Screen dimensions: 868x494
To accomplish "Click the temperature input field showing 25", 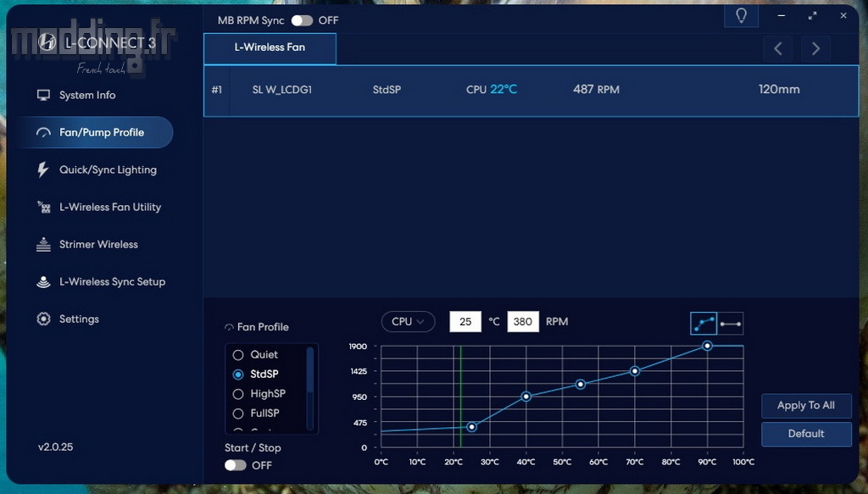I will [x=465, y=321].
